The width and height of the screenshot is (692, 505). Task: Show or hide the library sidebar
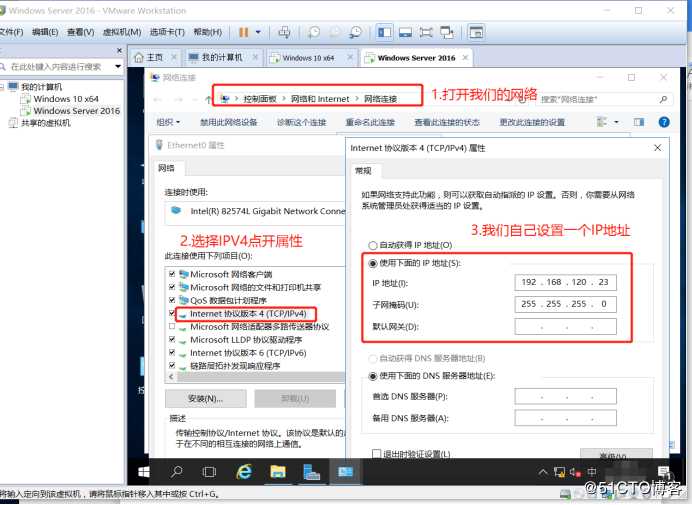pyautogui.click(x=384, y=32)
